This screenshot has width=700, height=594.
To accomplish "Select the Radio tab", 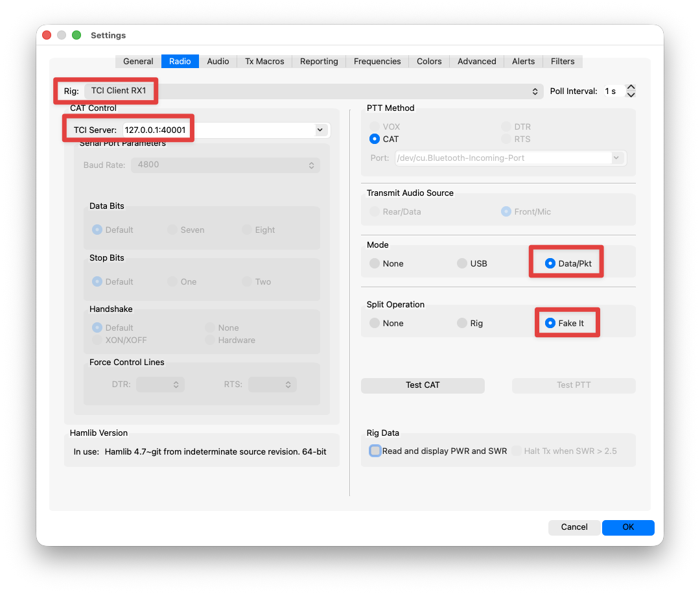I will (180, 61).
